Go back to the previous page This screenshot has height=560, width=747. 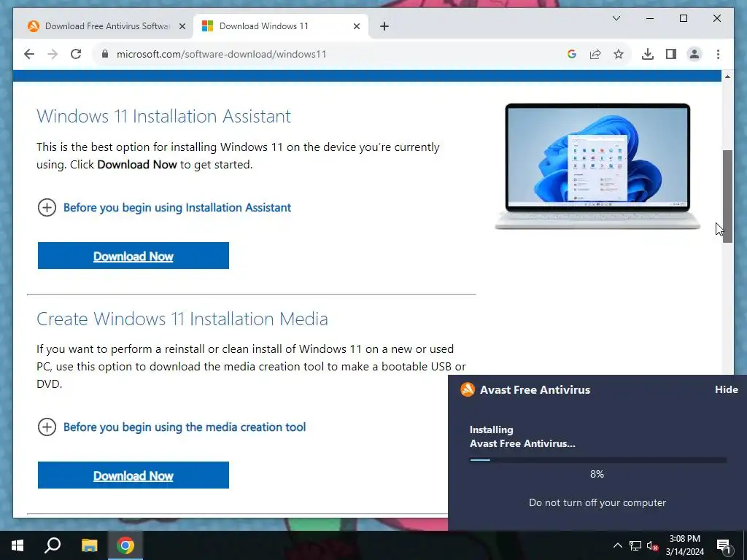coord(29,54)
